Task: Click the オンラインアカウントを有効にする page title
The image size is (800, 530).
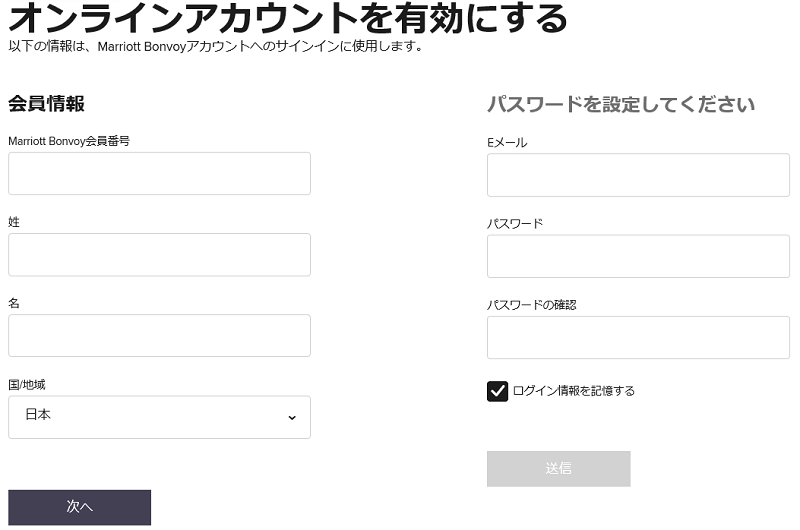Action: (288, 17)
